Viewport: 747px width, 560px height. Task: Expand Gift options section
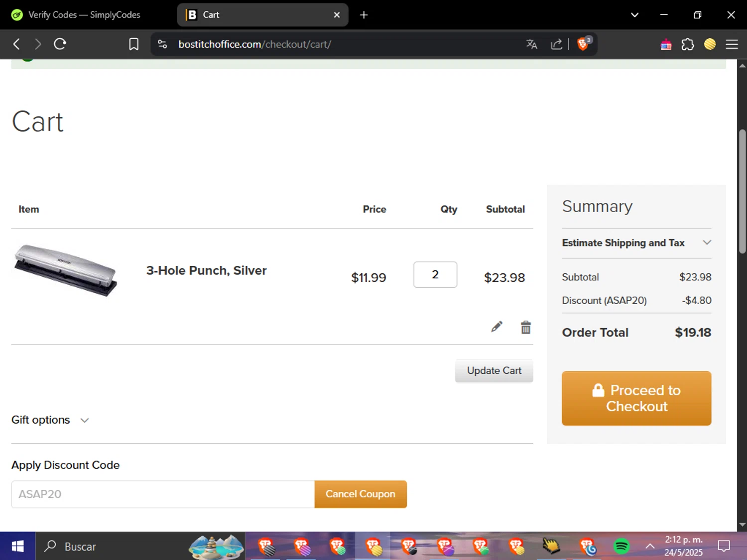click(x=50, y=420)
